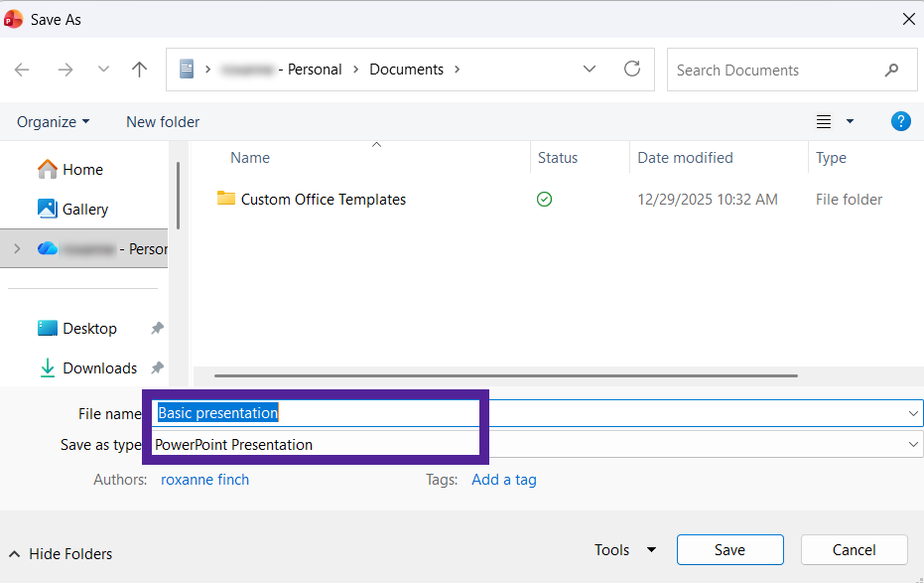Click Add a tag link
924x583 pixels.
[503, 480]
